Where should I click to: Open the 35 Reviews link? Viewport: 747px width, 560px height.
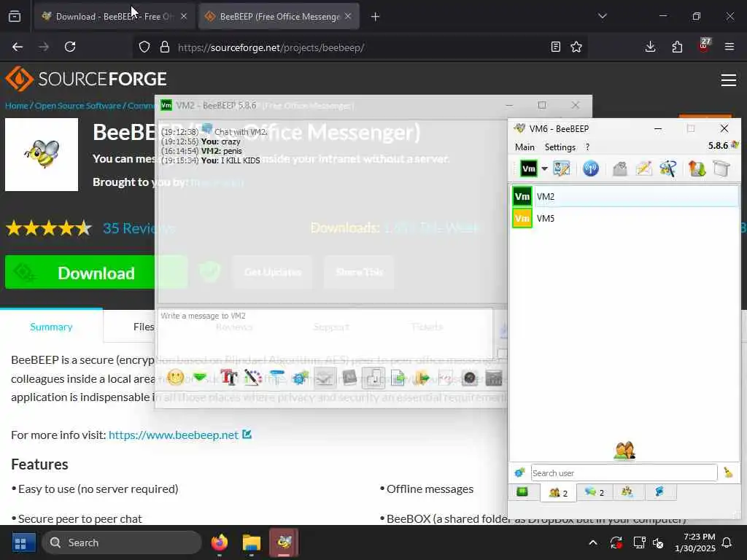[139, 228]
